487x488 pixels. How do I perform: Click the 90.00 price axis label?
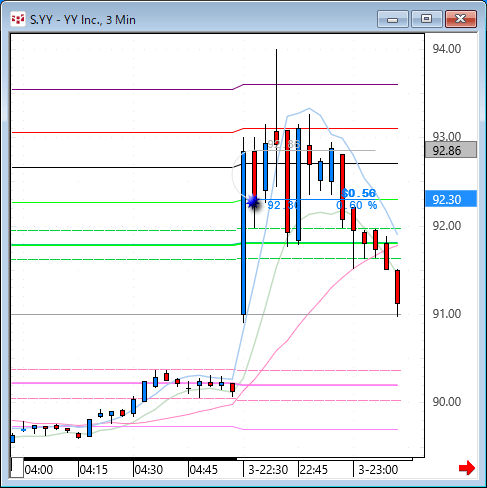447,402
